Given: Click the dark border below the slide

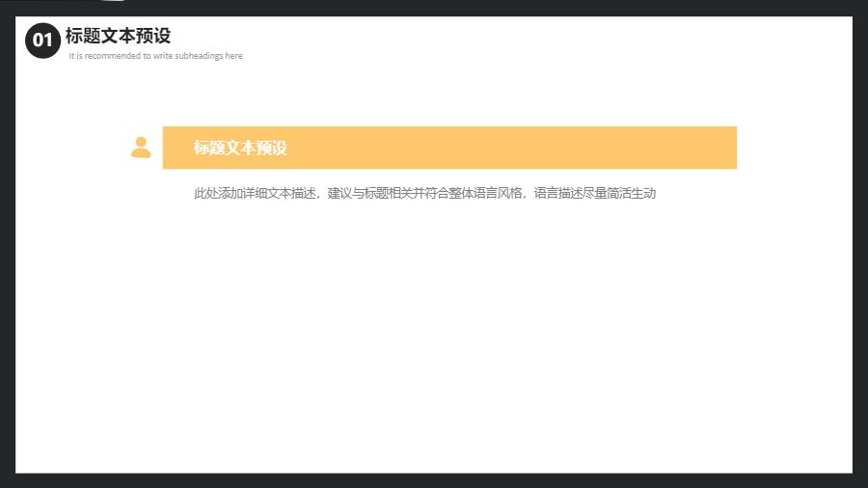Looking at the screenshot, I should click(x=434, y=480).
